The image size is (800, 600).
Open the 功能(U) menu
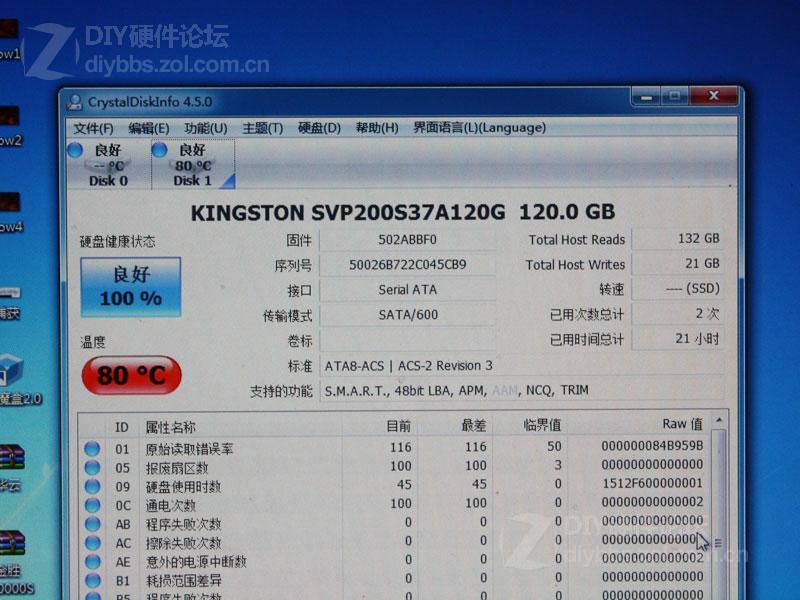coord(206,128)
